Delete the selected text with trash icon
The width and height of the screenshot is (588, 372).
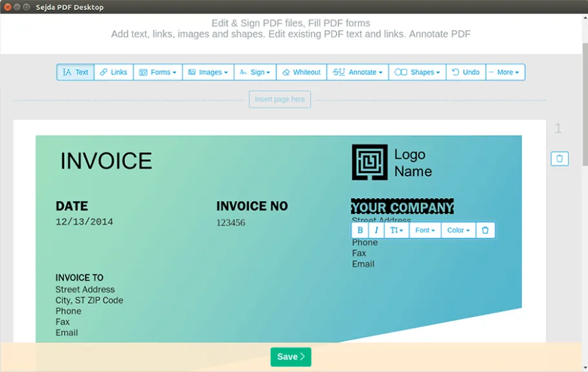click(x=485, y=231)
